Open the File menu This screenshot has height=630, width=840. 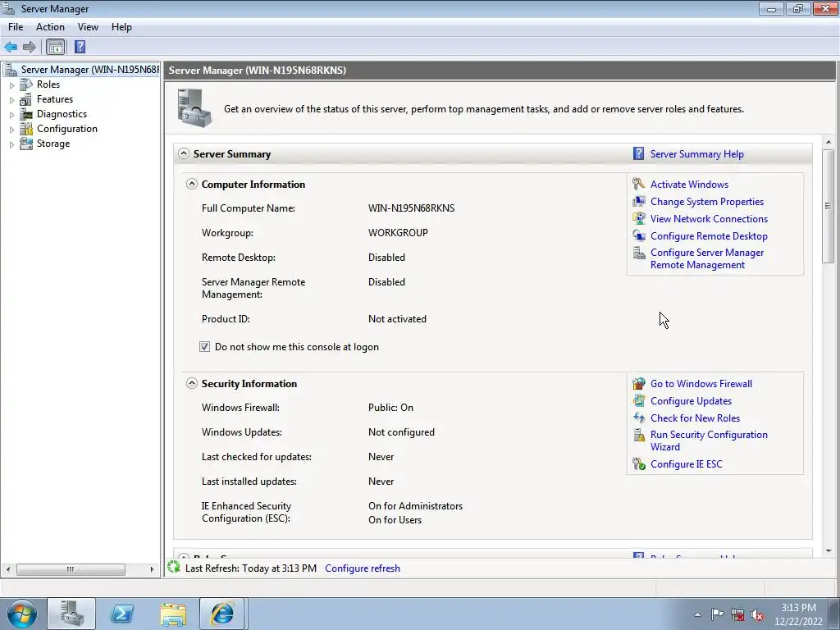click(16, 27)
